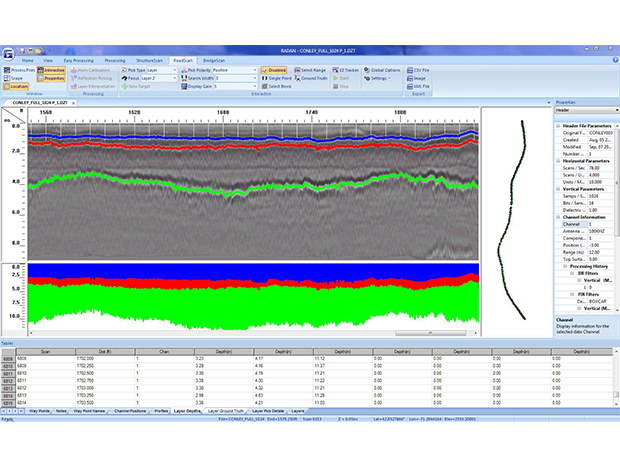This screenshot has width=620, height=466.
Task: Switch to the View ribbon tab
Action: tap(48, 60)
